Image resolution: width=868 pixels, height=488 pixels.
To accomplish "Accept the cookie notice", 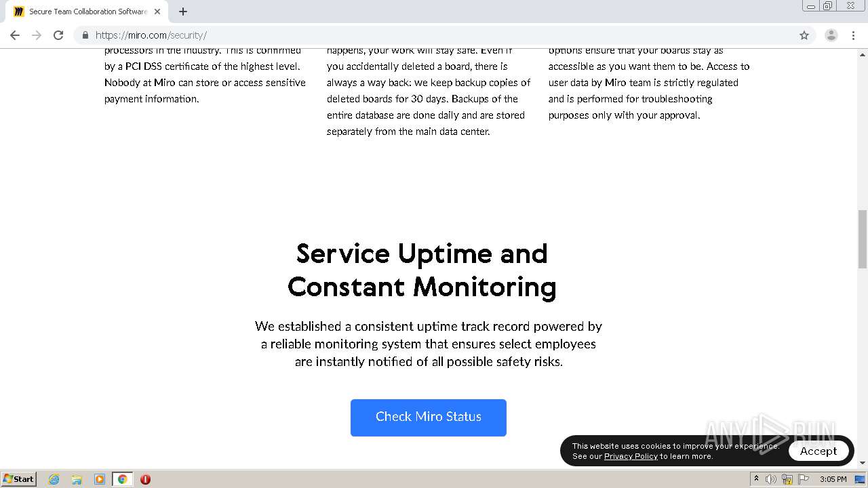I will (818, 451).
